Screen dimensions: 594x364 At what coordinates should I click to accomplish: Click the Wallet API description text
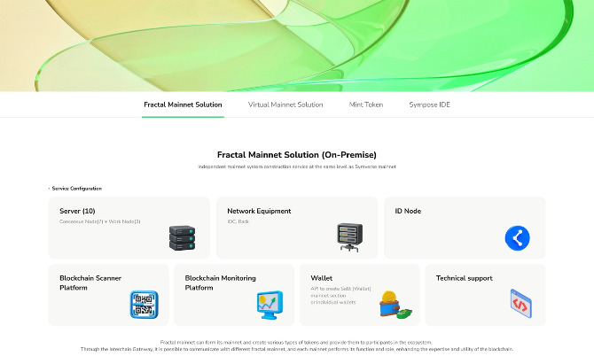(x=340, y=296)
